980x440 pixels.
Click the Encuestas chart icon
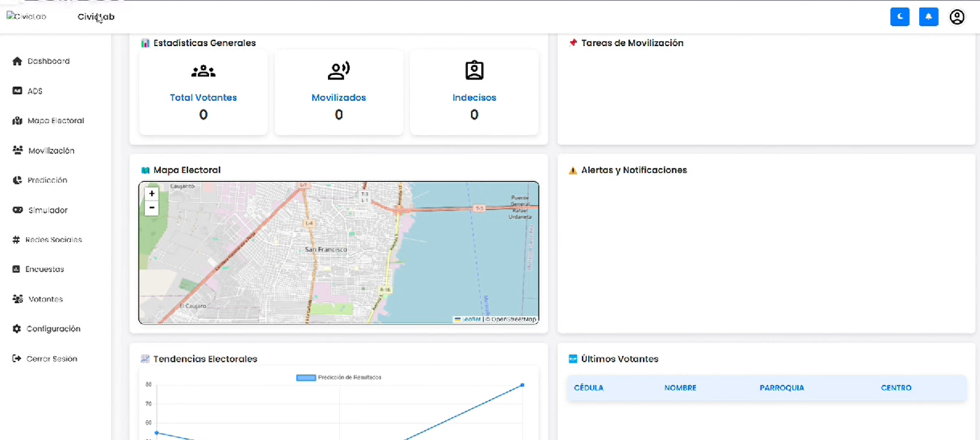point(17,269)
